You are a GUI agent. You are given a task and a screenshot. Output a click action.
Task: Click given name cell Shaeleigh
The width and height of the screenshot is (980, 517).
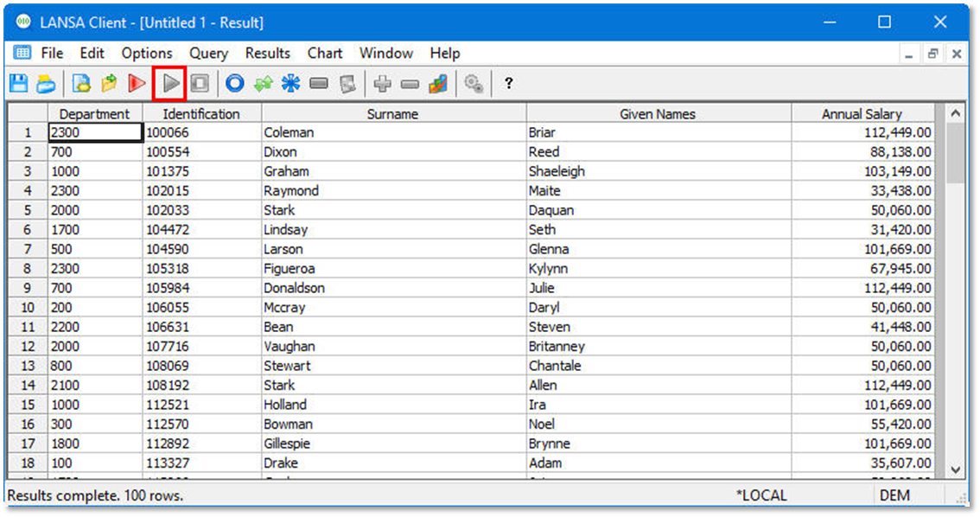click(x=659, y=171)
